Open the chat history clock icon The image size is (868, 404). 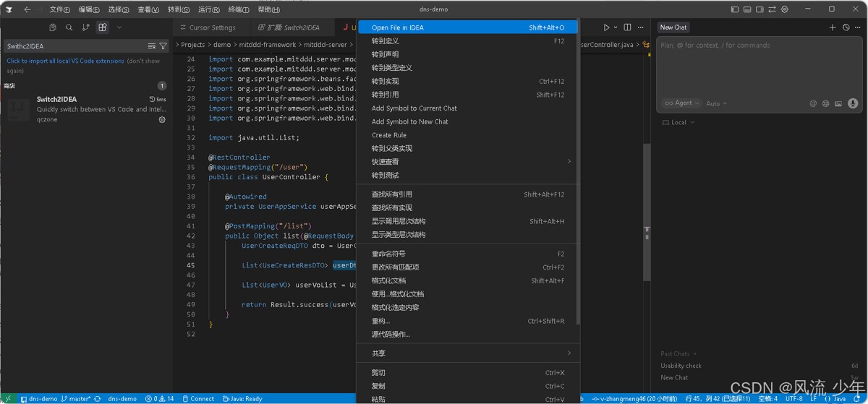tap(846, 27)
